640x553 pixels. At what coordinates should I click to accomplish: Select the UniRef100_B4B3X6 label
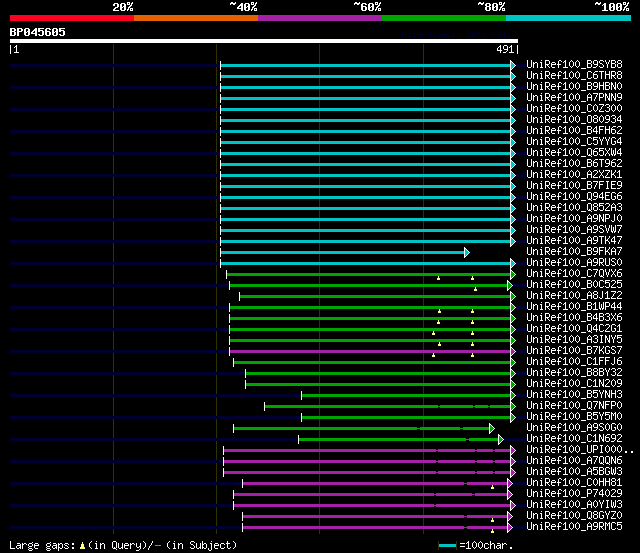coord(574,318)
